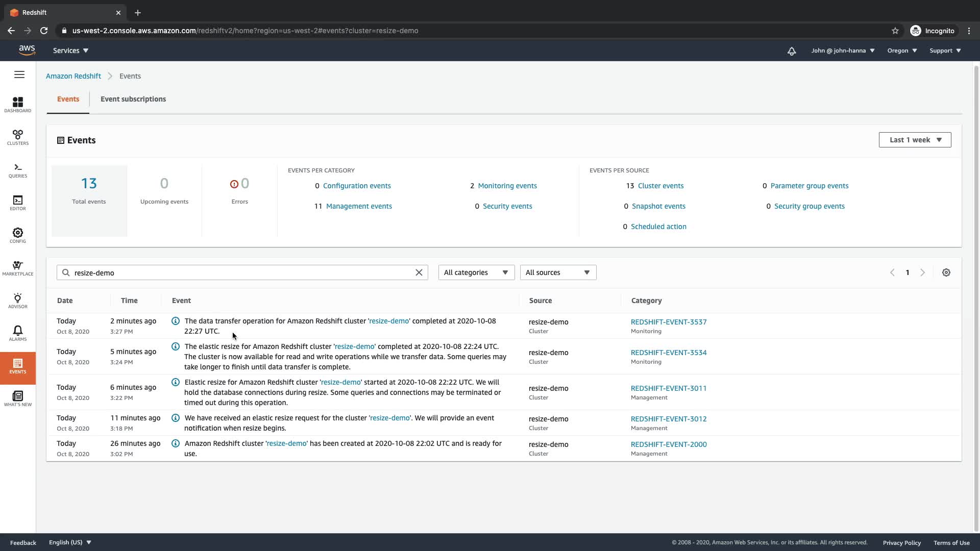Screen dimensions: 980x551
Task: Open the Dashboard sidebar icon
Action: (18, 105)
